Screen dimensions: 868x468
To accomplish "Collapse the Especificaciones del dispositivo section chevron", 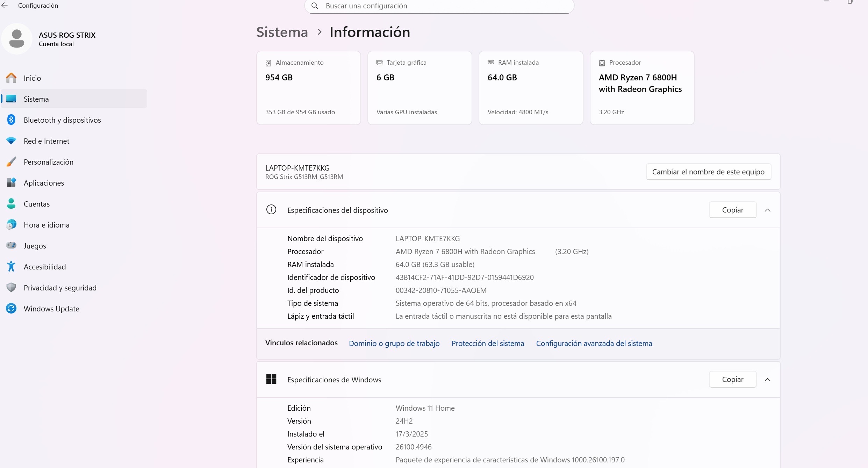I will click(768, 210).
